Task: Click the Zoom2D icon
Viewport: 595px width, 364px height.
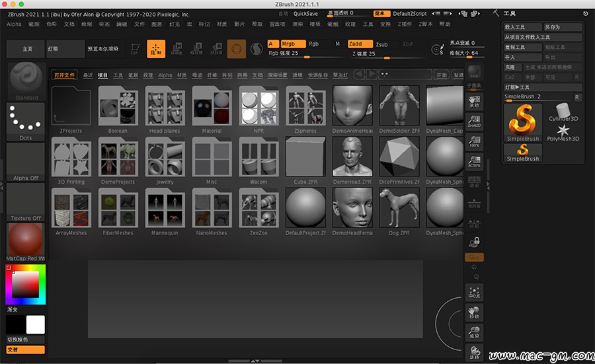Action: coord(474,122)
